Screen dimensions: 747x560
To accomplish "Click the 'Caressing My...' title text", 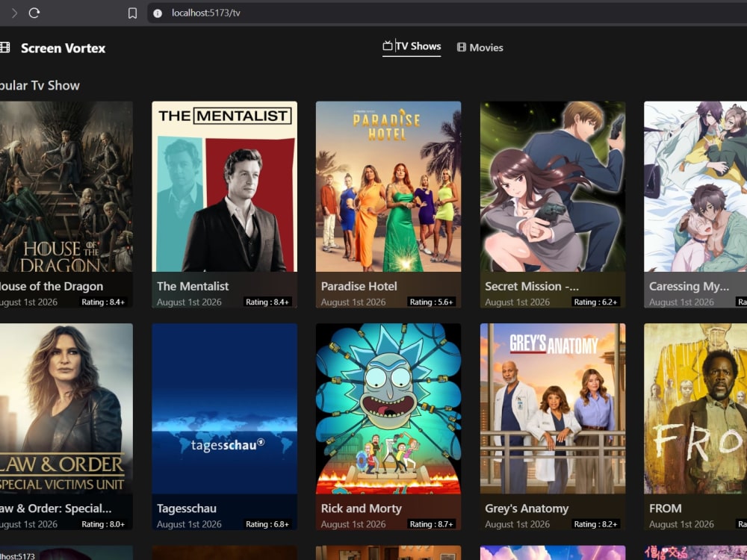I will (x=689, y=286).
